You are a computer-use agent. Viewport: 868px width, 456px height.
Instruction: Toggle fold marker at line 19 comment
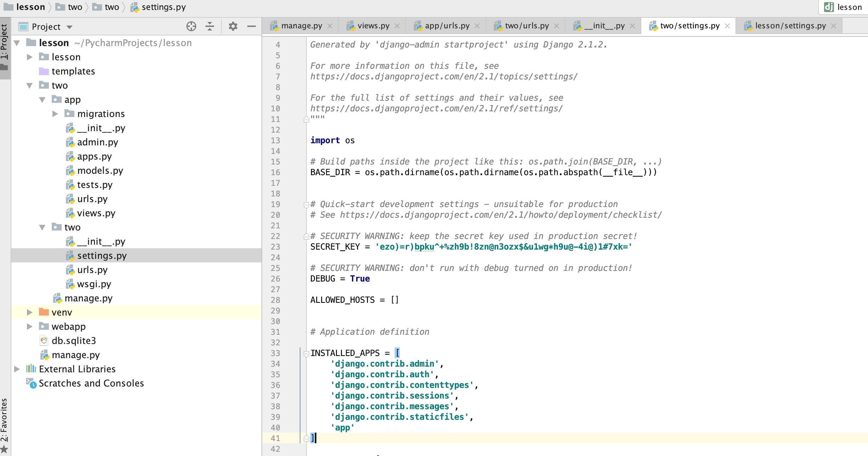(x=306, y=205)
